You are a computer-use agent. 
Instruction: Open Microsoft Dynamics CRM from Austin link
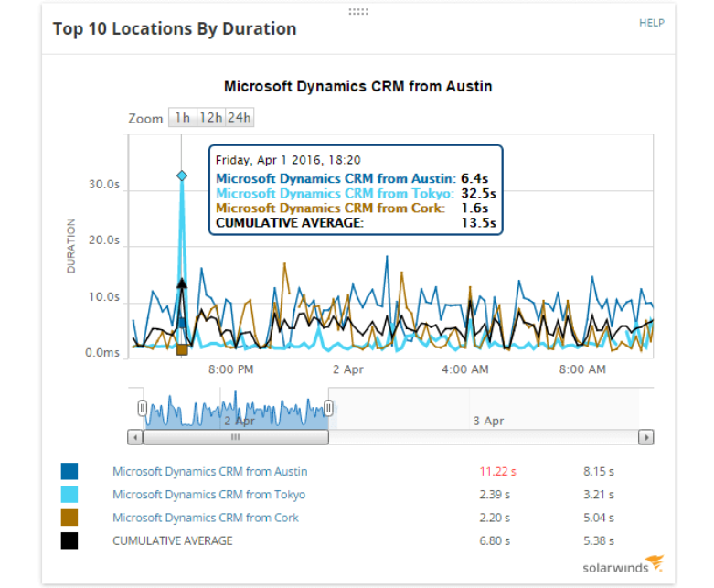tap(210, 471)
